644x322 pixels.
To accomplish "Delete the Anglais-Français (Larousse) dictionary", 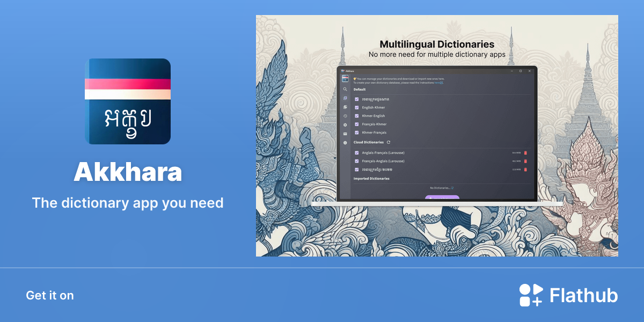I will pos(525,153).
